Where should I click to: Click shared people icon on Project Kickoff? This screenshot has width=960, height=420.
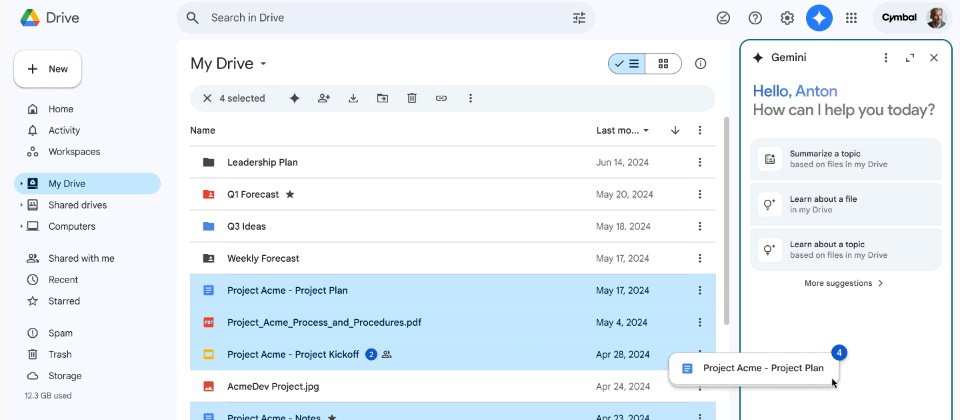(386, 354)
